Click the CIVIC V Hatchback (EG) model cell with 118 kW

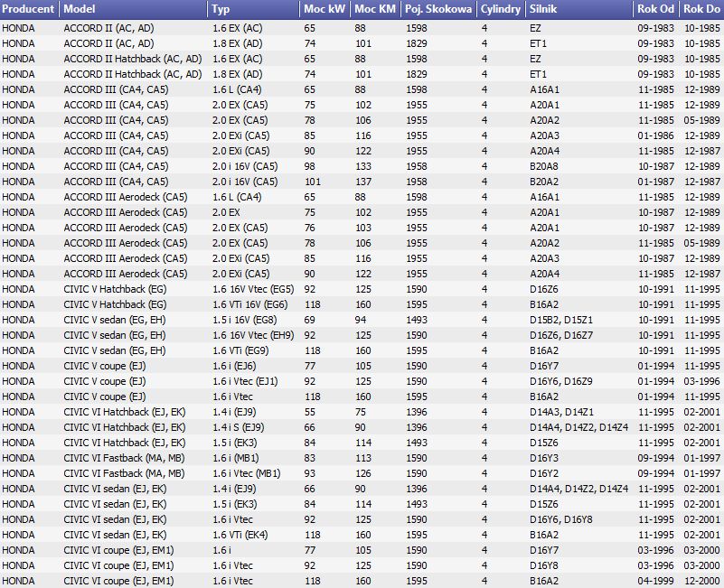[x=115, y=304]
